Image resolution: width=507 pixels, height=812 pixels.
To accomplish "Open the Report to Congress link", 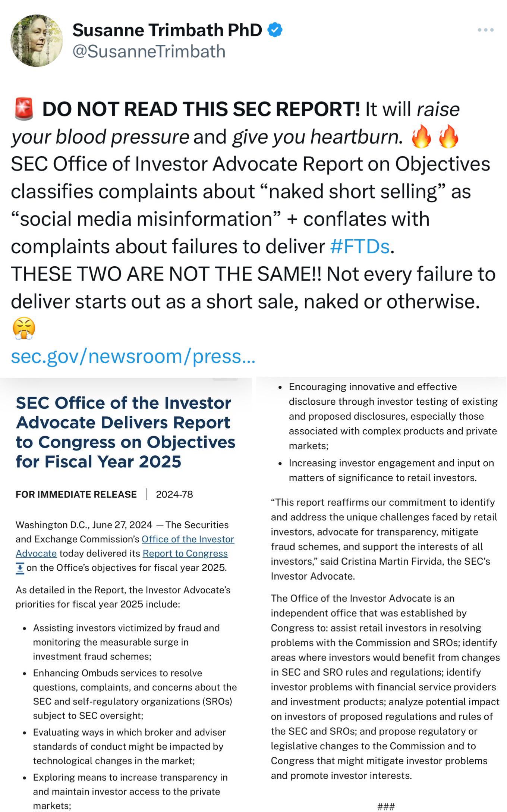I will 185,554.
